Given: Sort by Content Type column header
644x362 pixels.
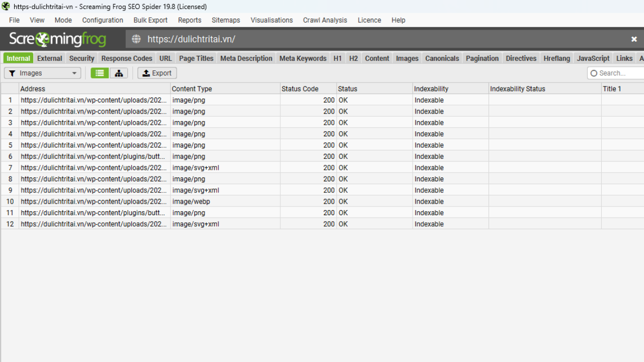Looking at the screenshot, I should coord(192,89).
